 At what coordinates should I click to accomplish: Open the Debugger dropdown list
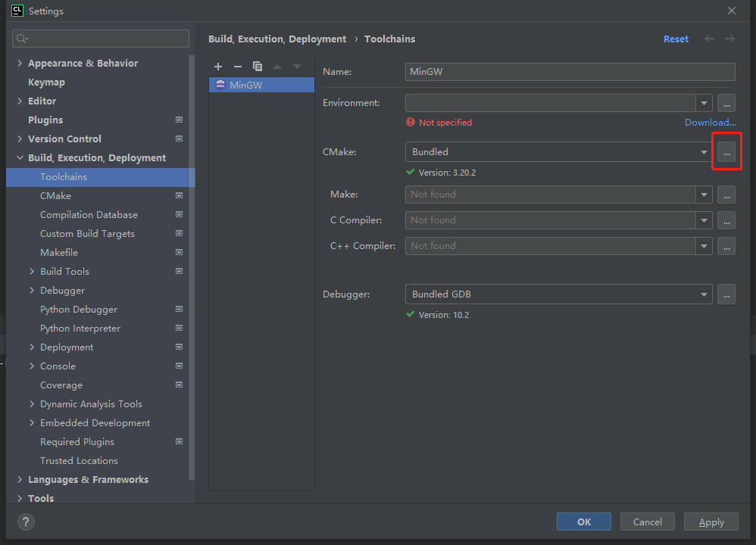point(704,294)
